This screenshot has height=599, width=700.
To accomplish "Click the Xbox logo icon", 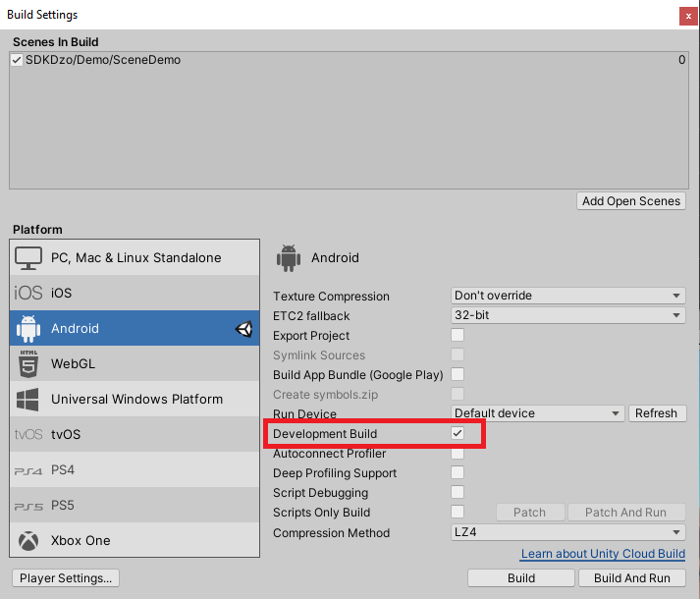I will pyautogui.click(x=28, y=540).
